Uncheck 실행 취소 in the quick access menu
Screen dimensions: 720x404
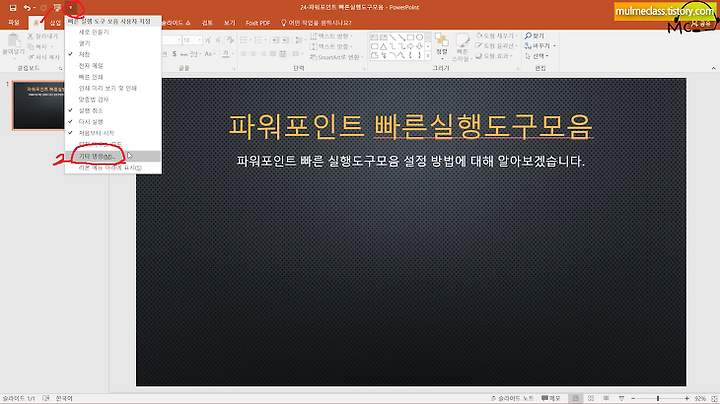113,111
